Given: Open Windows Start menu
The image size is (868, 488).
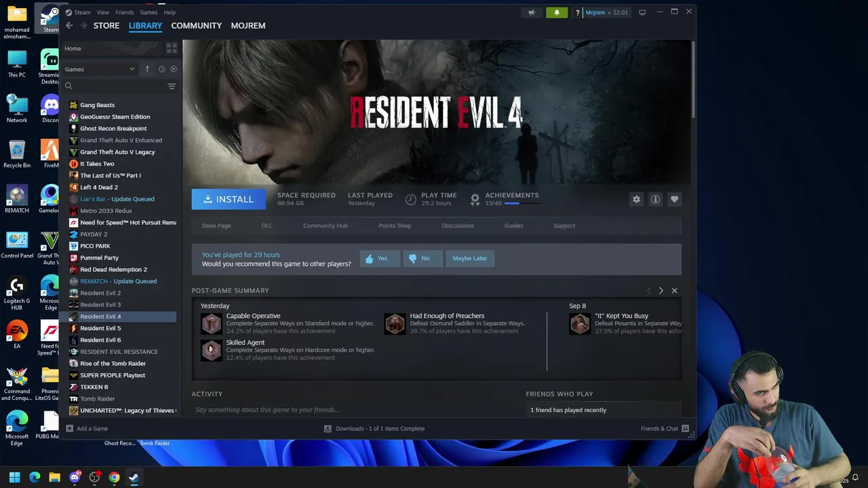Looking at the screenshot, I should pos(15,477).
